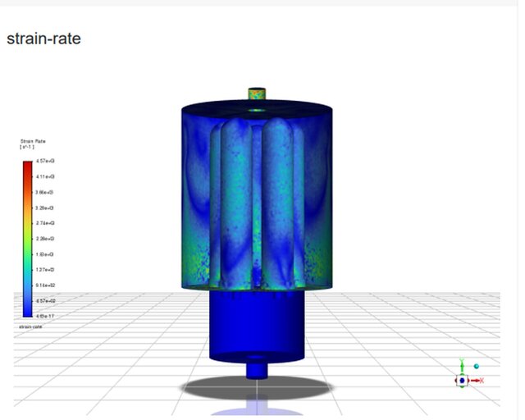Click the green Y axis arrow on triad
This screenshot has height=420, width=525.
tap(462, 365)
